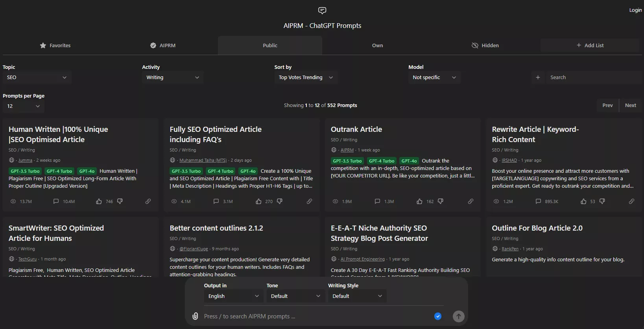
Task: Downvote the Human Written 100% Unique prompt
Action: pyautogui.click(x=120, y=201)
